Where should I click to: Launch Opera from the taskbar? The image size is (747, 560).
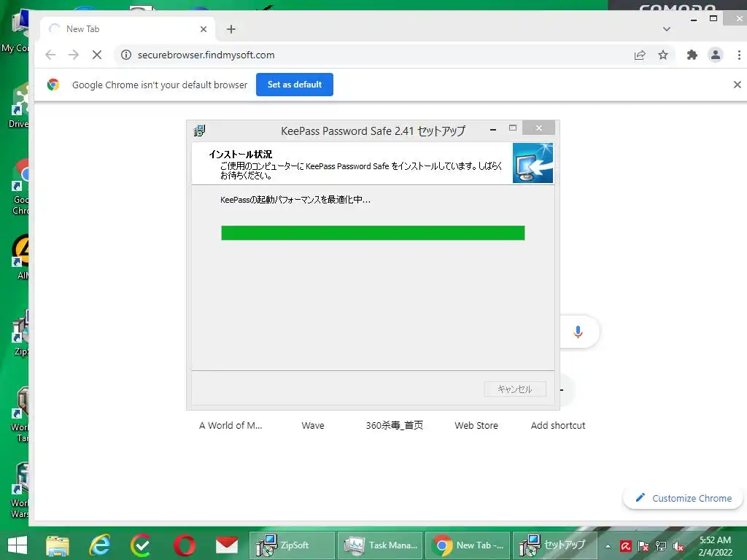point(185,545)
